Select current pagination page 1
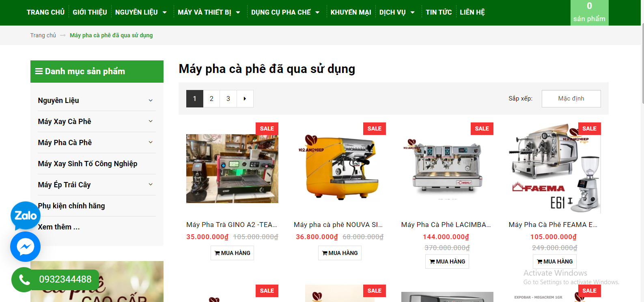The width and height of the screenshot is (644, 302). pos(195,99)
